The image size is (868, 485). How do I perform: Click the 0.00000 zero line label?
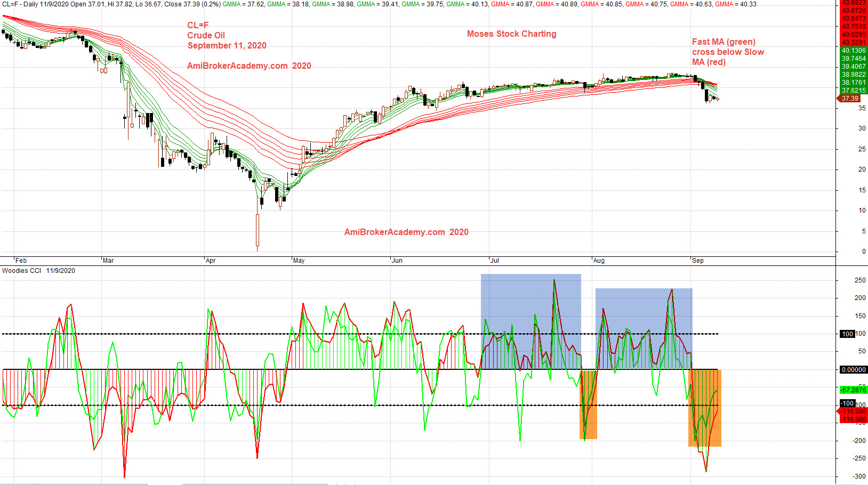[854, 370]
